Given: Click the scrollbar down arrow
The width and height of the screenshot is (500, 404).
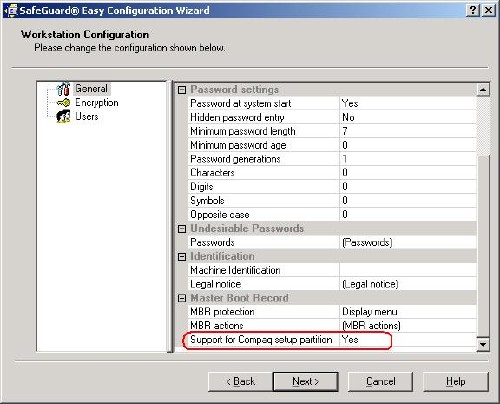Looking at the screenshot, I should click(483, 344).
